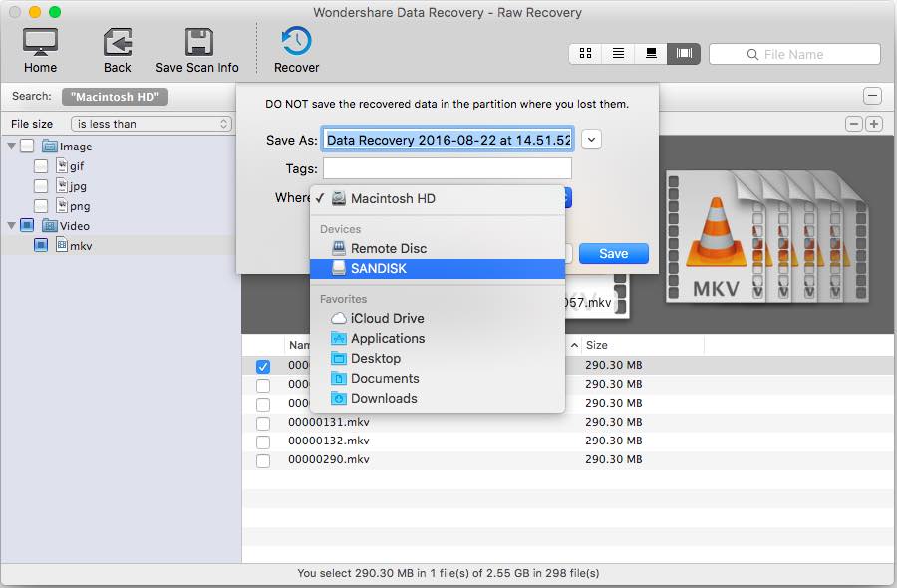Viewport: 897px width, 588px height.
Task: Remove the search filter with minus button
Action: (872, 97)
